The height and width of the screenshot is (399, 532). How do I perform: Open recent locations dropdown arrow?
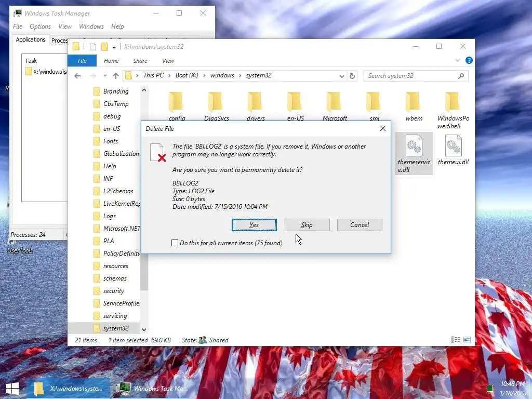click(105, 76)
